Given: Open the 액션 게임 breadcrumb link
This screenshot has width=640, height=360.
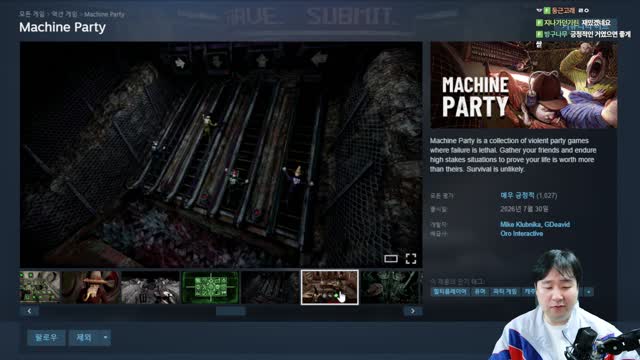Looking at the screenshot, I should pos(64,14).
